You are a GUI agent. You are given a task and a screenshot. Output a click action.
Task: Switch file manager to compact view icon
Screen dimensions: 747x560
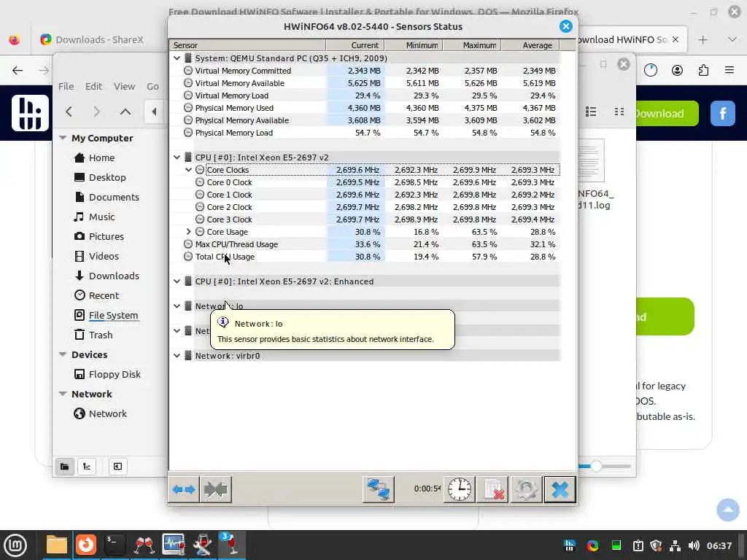coord(619,112)
